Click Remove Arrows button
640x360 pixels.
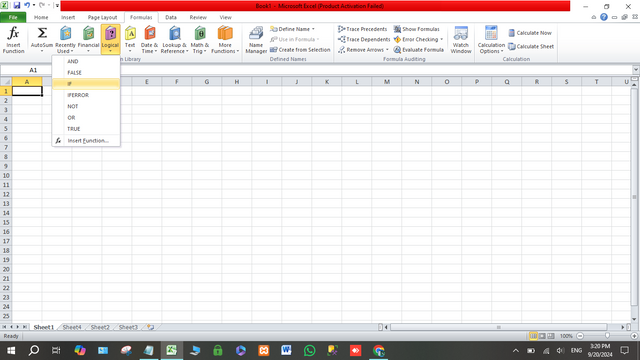[361, 50]
